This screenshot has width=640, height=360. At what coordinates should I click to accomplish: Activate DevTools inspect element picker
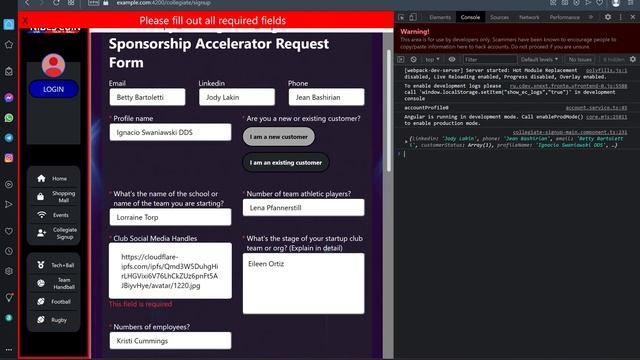point(401,17)
